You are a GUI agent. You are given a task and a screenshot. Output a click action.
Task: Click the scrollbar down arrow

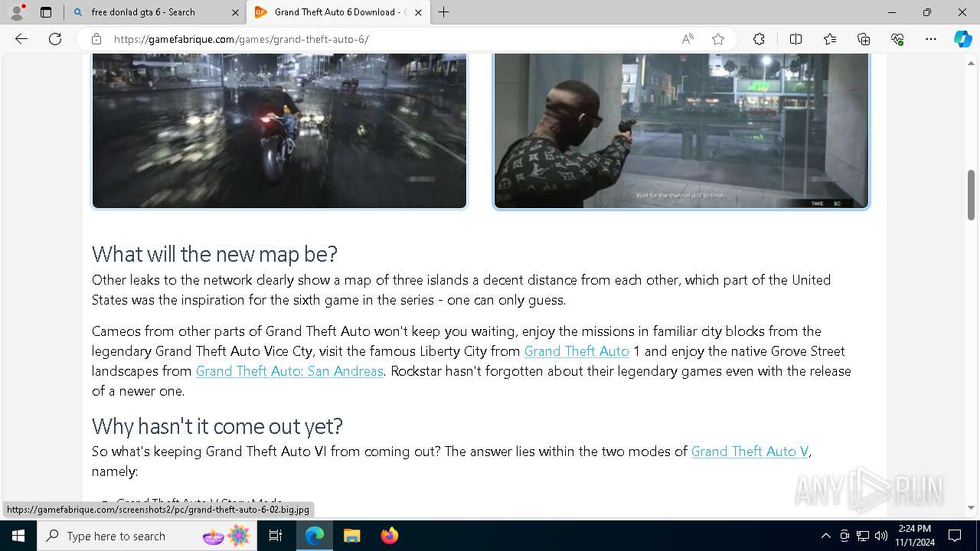[971, 508]
